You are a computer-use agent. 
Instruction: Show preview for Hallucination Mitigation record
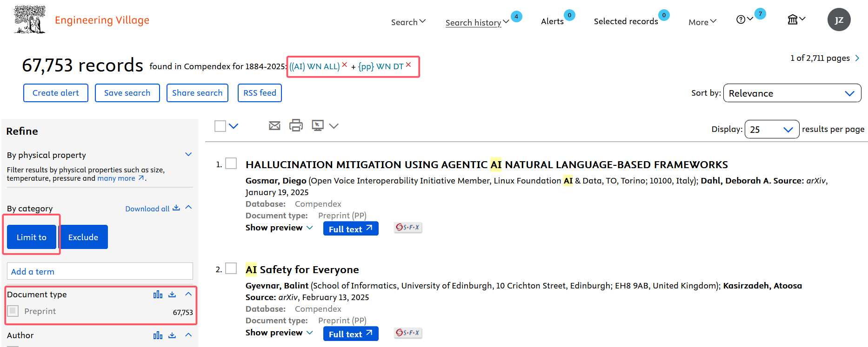[279, 228]
